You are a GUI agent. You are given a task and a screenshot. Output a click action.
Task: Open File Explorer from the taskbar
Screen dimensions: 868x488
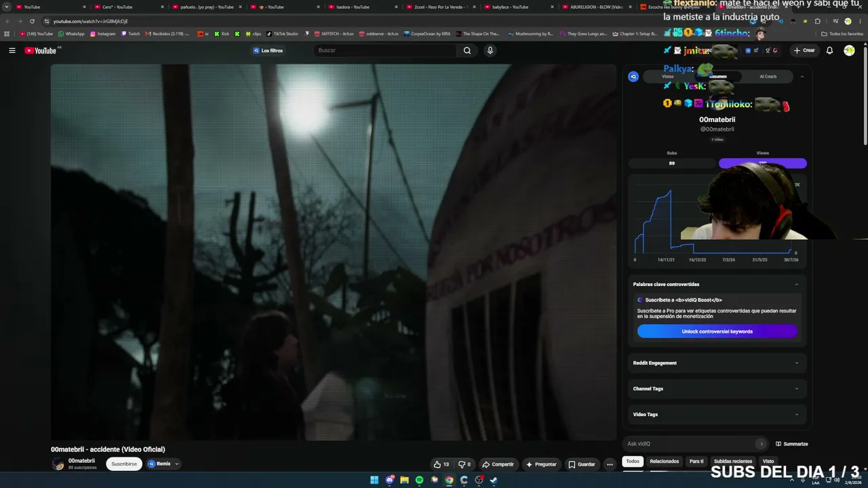click(404, 480)
